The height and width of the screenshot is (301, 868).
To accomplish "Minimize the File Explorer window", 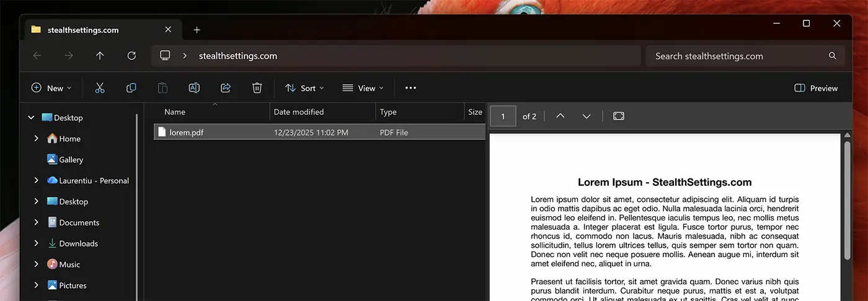I will pyautogui.click(x=777, y=24).
